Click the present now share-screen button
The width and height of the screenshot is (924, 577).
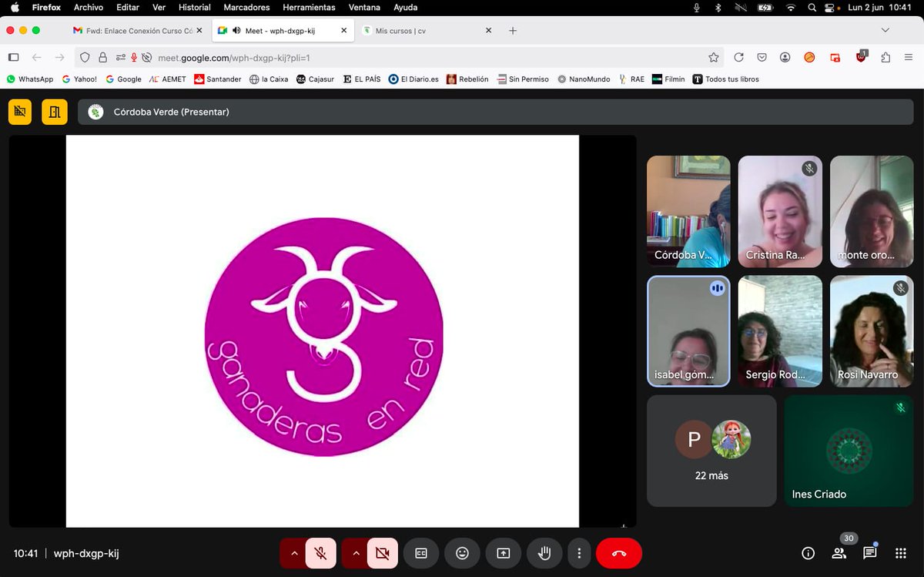tap(504, 553)
